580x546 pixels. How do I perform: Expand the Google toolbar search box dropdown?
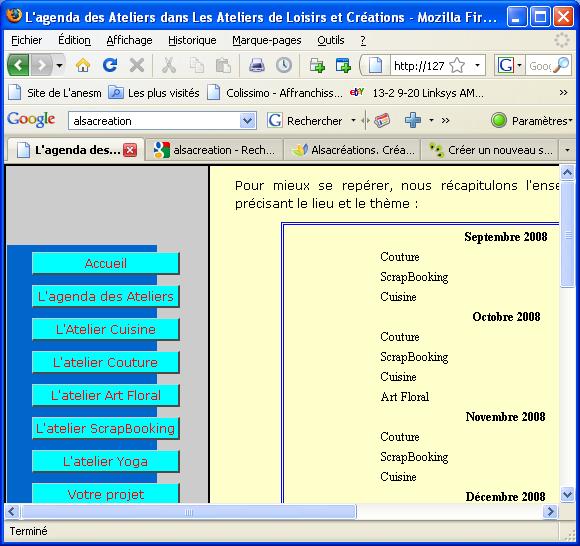[x=247, y=121]
